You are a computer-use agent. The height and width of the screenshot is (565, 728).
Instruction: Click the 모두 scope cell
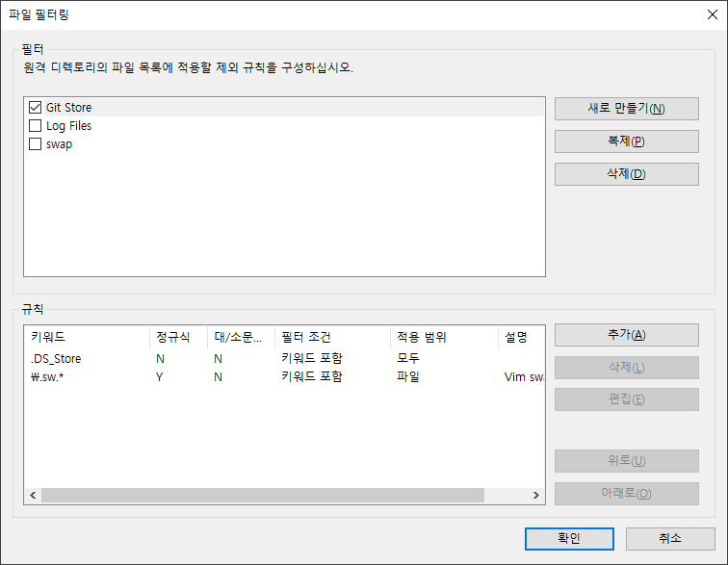tap(408, 358)
